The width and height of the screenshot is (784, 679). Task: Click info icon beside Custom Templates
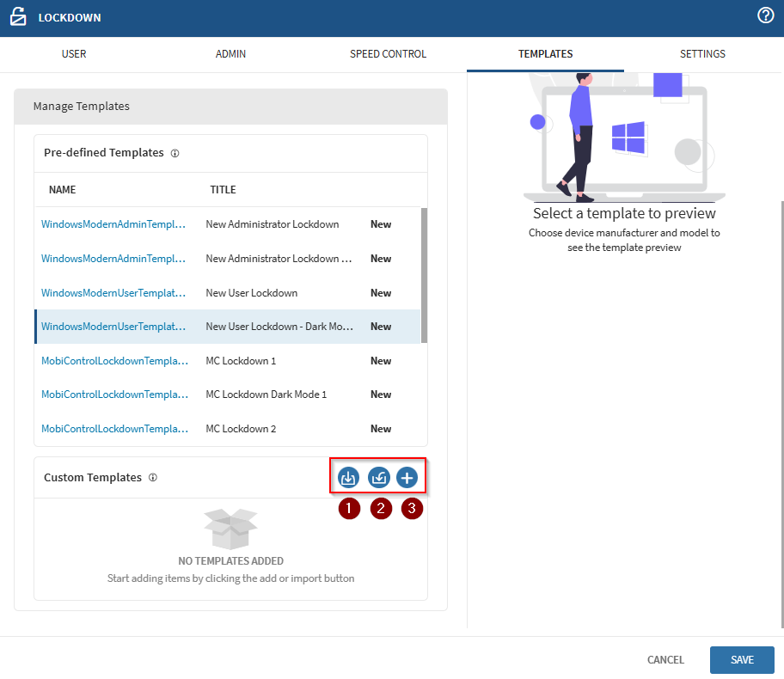click(153, 478)
